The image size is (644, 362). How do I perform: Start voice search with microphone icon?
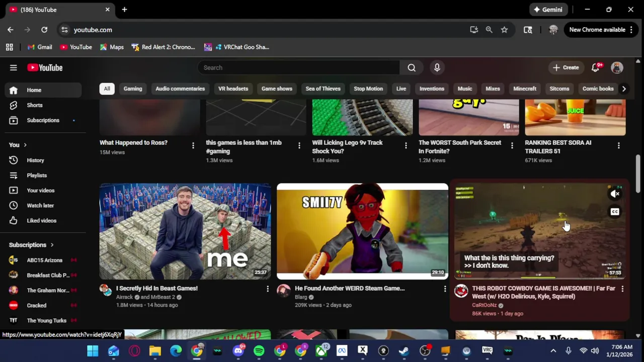(437, 67)
